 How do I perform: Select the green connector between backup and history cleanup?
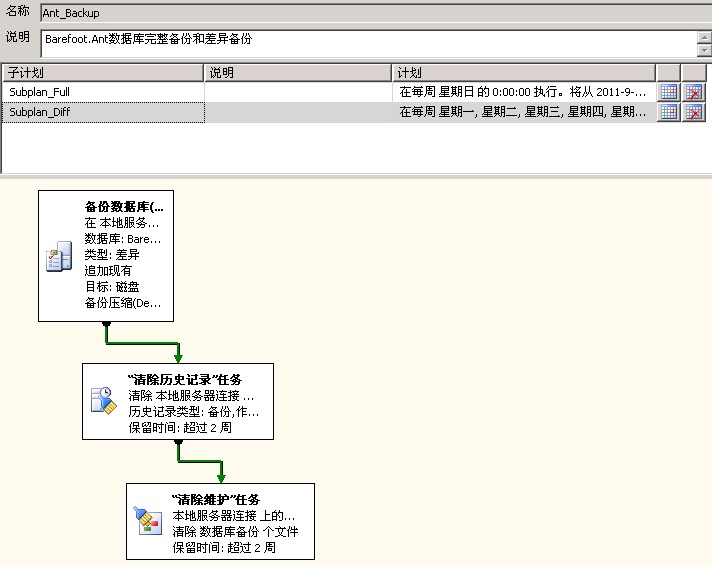coord(142,344)
